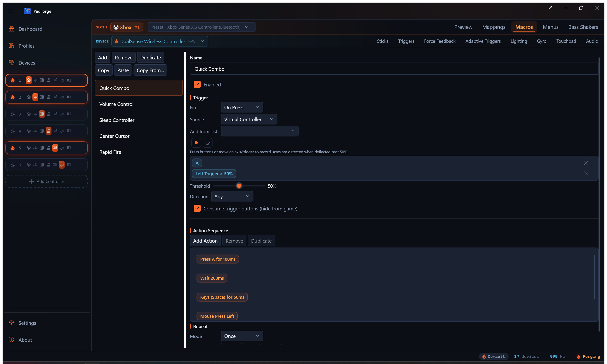Select the active Switch icon in slot 3
Screen dimensions: 607x364
42,114
